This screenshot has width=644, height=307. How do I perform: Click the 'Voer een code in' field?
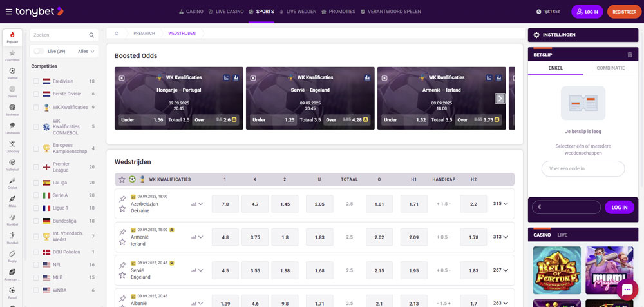point(583,169)
